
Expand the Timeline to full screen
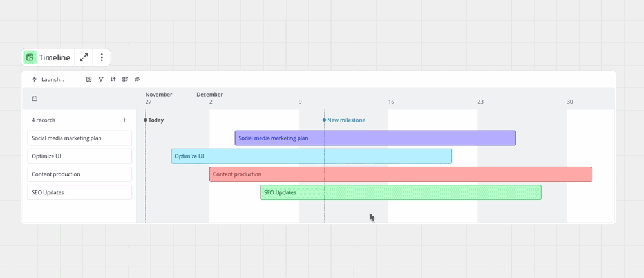point(84,57)
